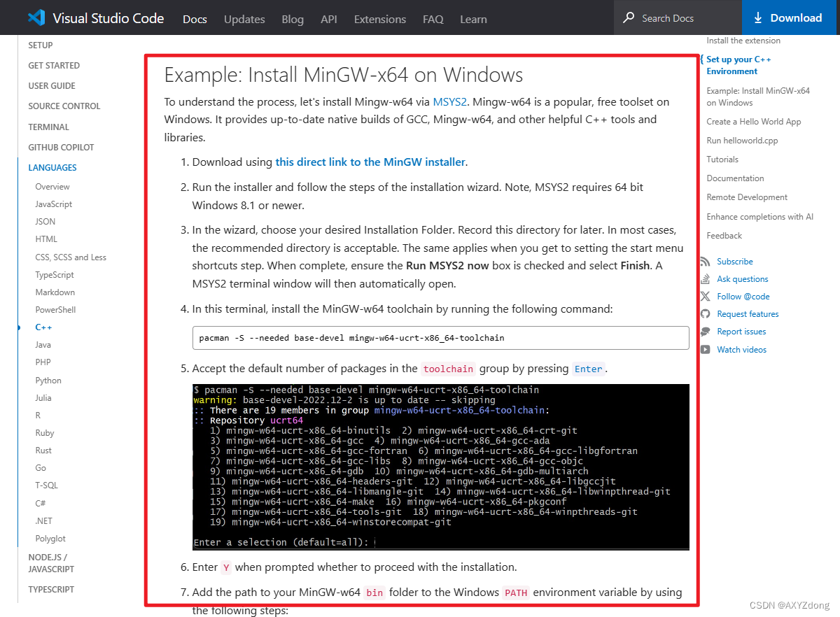Jump to Enhance completions with AI

(760, 217)
